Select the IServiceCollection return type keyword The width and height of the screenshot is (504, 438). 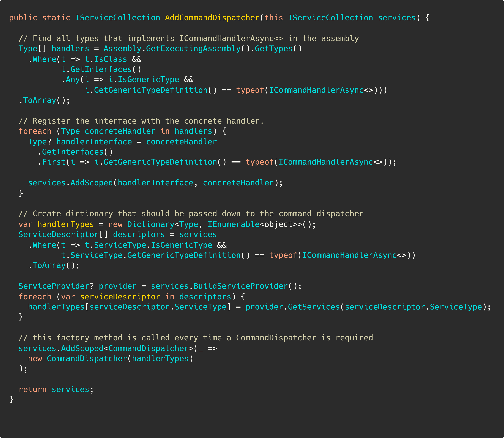(117, 17)
